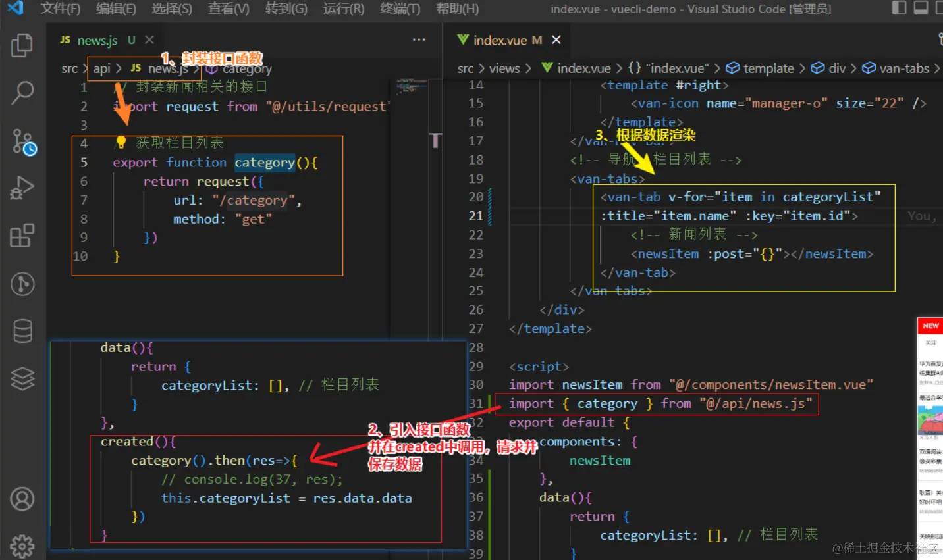Open the Database activity bar icon

(x=22, y=331)
